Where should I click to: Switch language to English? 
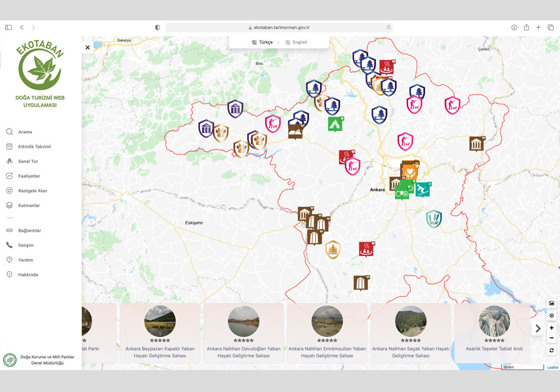296,42
